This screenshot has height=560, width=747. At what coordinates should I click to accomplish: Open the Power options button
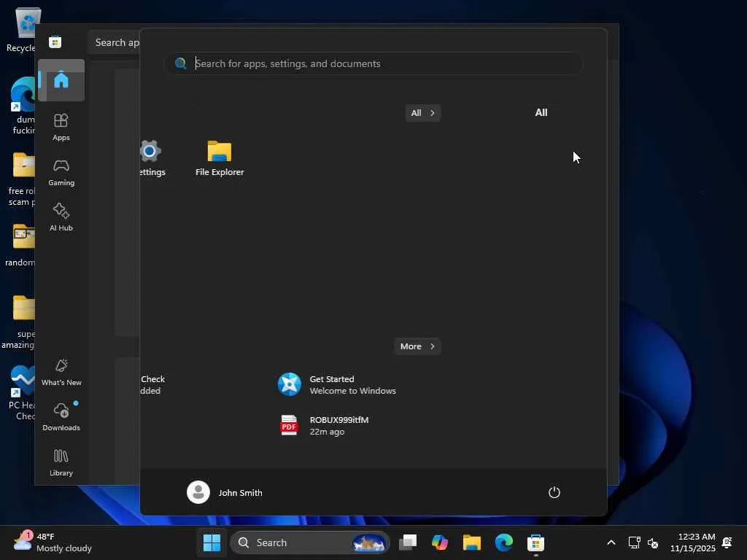[554, 492]
